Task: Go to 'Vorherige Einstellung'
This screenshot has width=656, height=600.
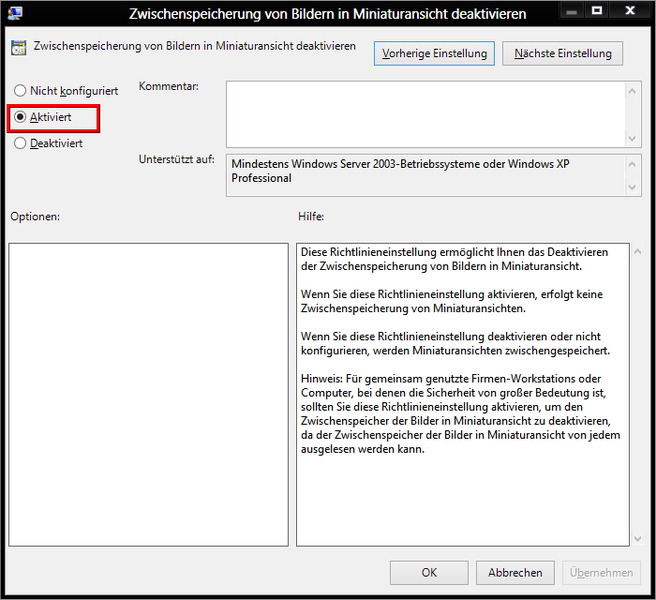Action: coord(434,53)
